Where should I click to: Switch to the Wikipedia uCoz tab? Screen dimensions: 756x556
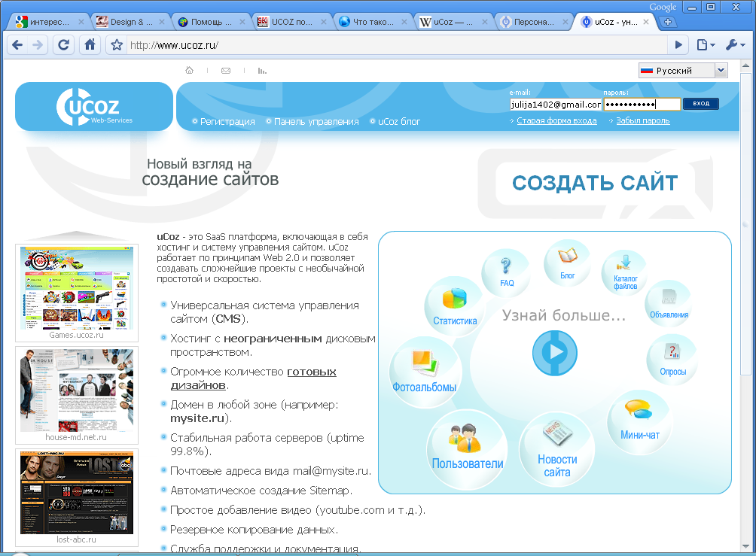point(453,22)
